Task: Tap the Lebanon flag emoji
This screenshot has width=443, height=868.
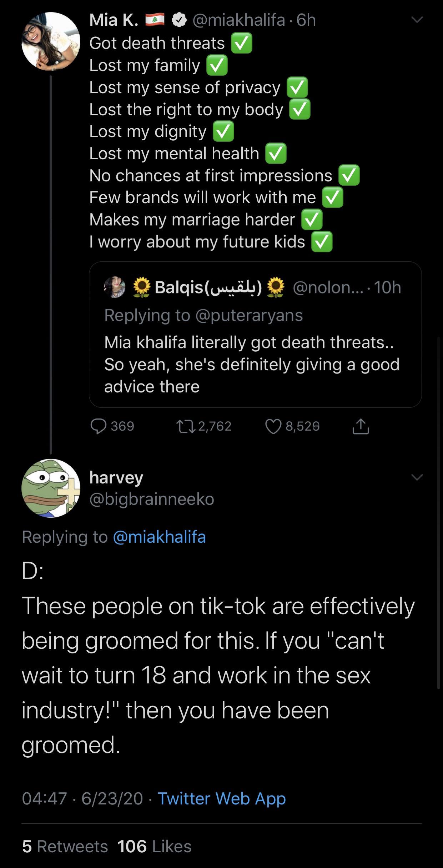Action: pos(155,20)
